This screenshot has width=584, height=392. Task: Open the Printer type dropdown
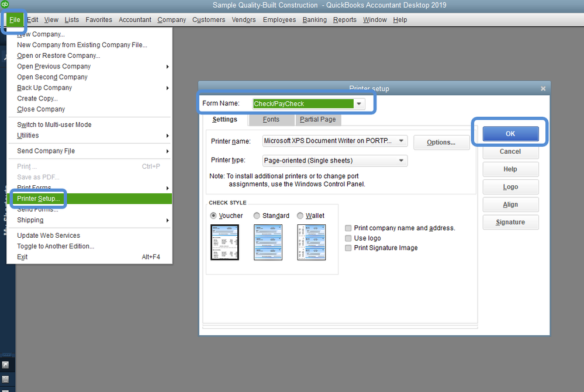click(401, 161)
